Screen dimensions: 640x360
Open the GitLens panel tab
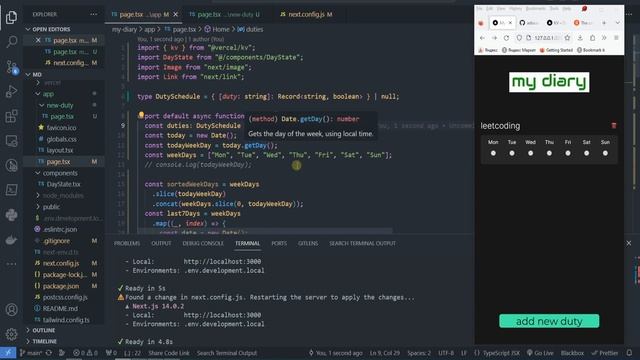[308, 243]
